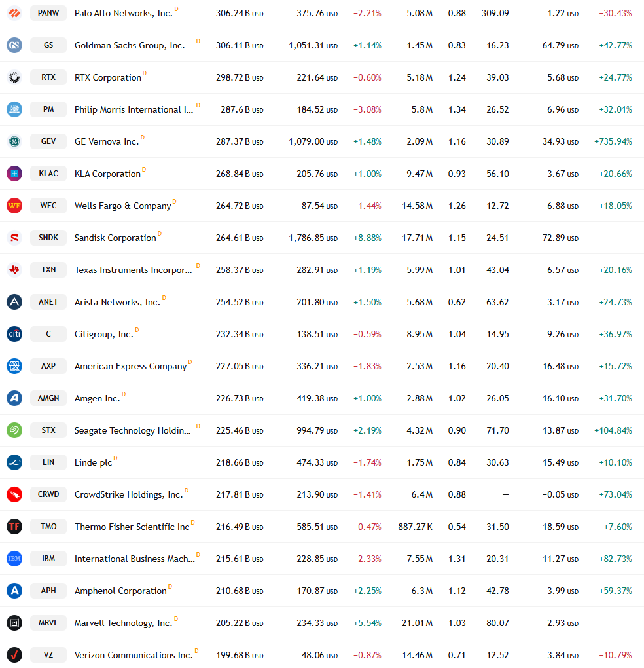Click the Goldman Sachs GS logo icon
This screenshot has height=668, width=644.
[x=14, y=45]
